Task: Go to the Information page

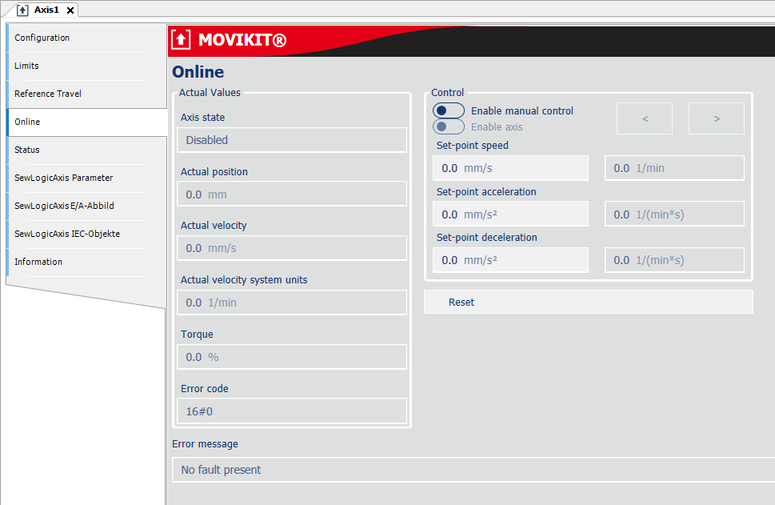Action: [38, 262]
